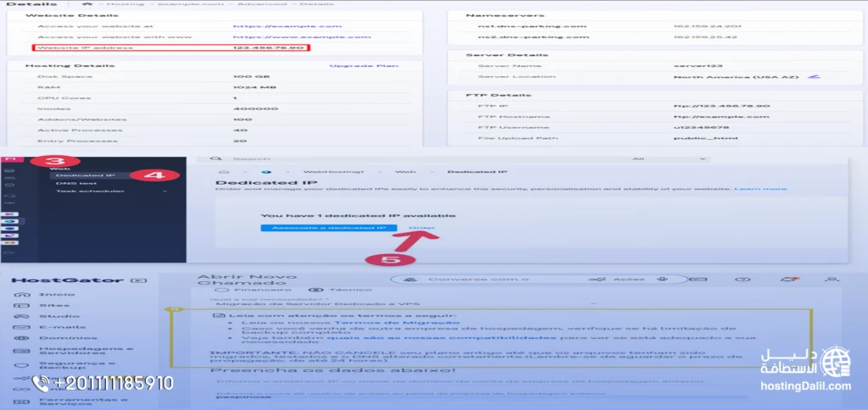Click the Order link
This screenshot has width=868, height=410.
click(x=421, y=228)
